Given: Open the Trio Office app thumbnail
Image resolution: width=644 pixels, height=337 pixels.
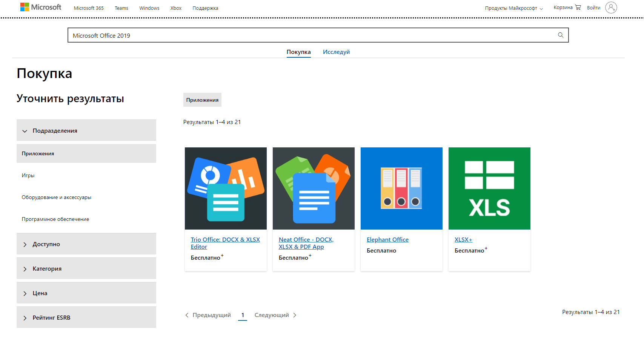Looking at the screenshot, I should [x=226, y=188].
